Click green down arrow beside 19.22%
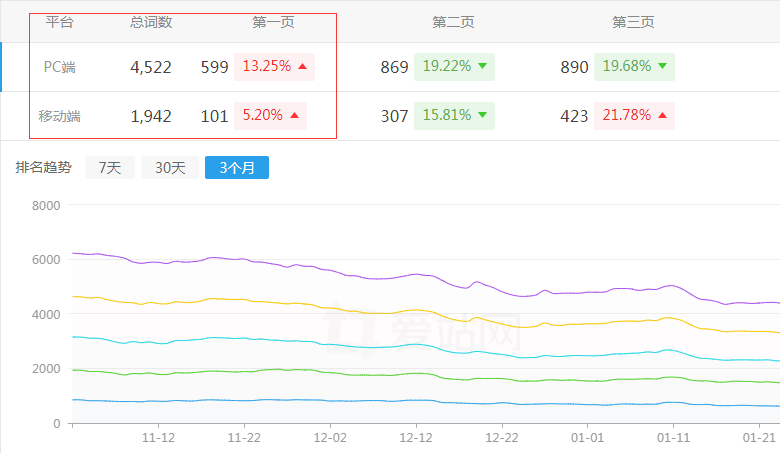This screenshot has height=453, width=780. 482,67
